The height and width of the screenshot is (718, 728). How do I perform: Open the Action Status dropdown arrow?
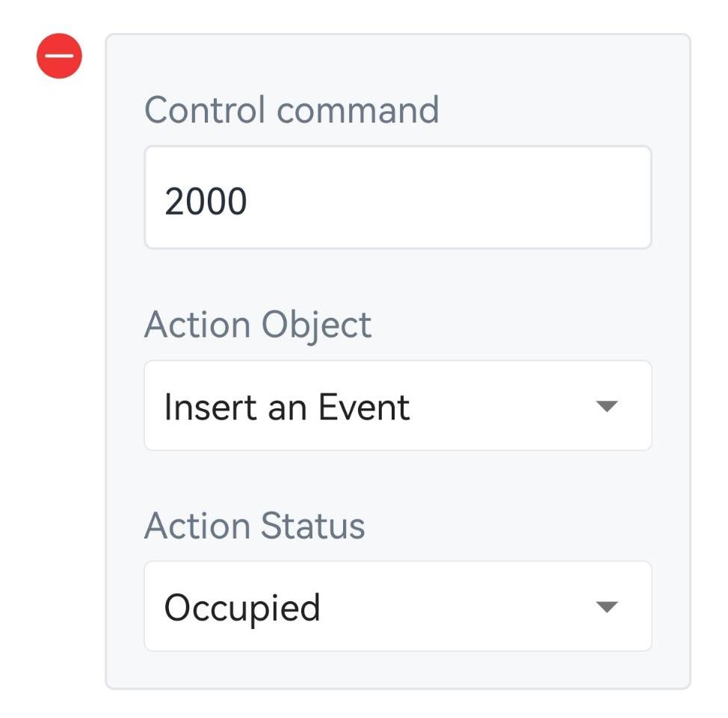coord(607,607)
